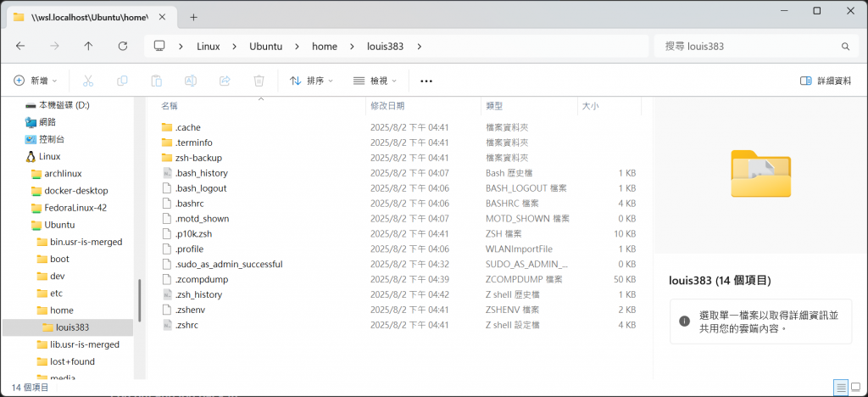868x397 pixels.
Task: Expand chevron before Linux in address bar
Action: [181, 47]
